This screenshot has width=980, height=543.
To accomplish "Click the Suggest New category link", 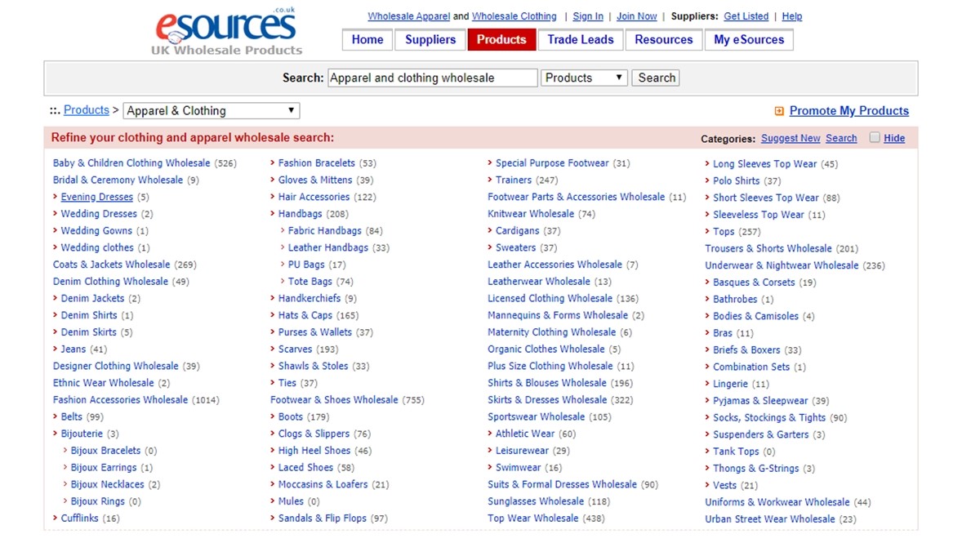I will (x=790, y=139).
